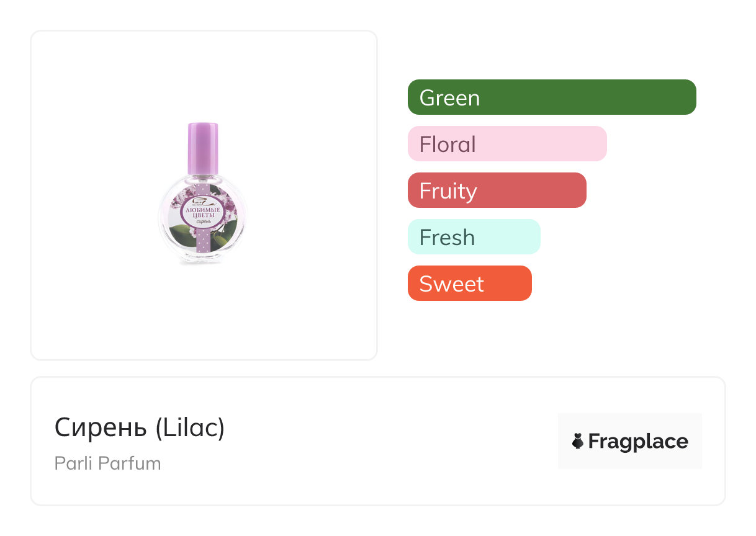
Task: Pick the mint Fresh accord bar
Action: tap(474, 237)
